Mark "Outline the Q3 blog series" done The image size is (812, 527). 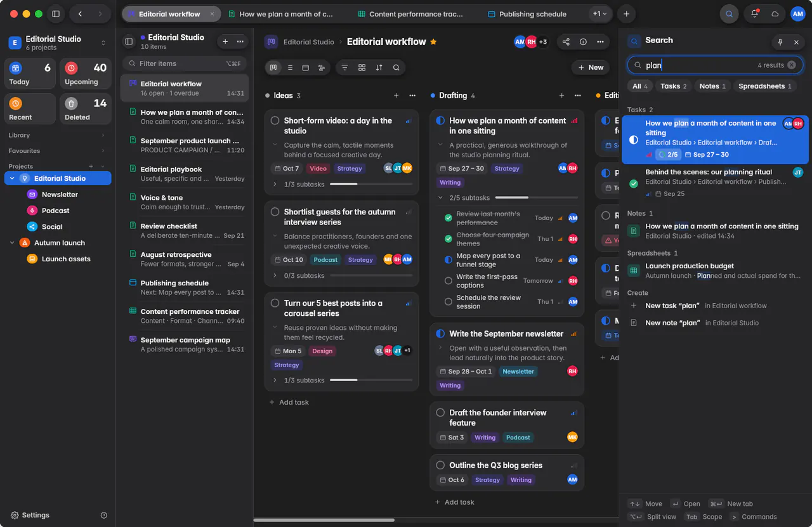tap(440, 465)
